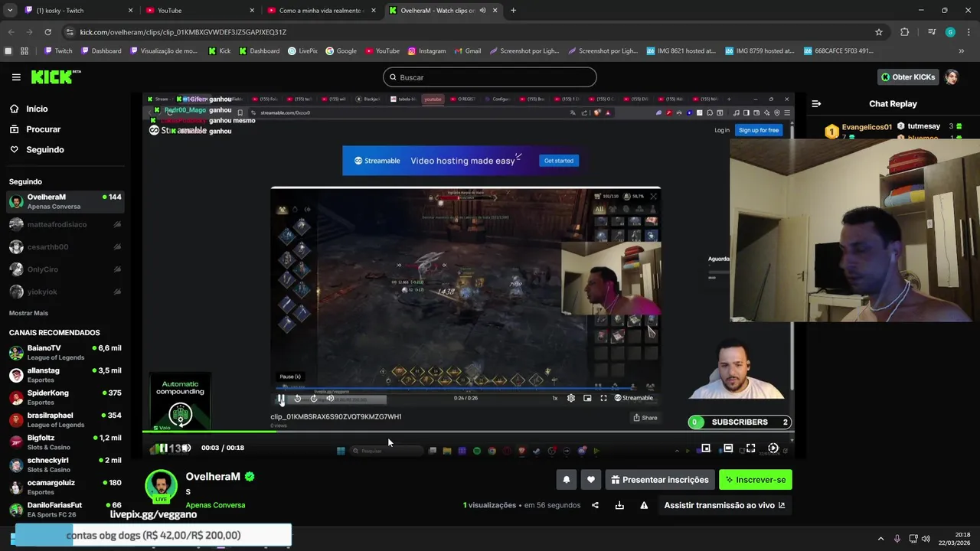Open Chrome media control icon

click(x=932, y=32)
